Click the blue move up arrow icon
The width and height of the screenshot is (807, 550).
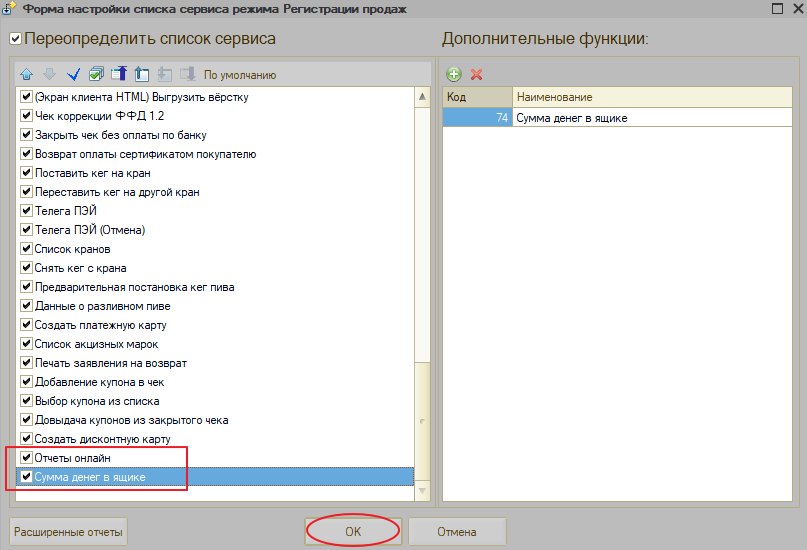(x=27, y=75)
